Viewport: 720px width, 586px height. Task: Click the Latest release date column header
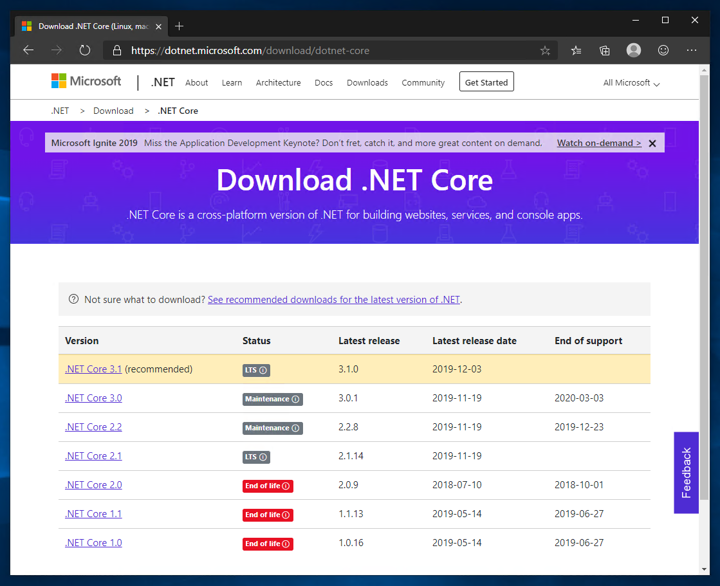pos(474,341)
